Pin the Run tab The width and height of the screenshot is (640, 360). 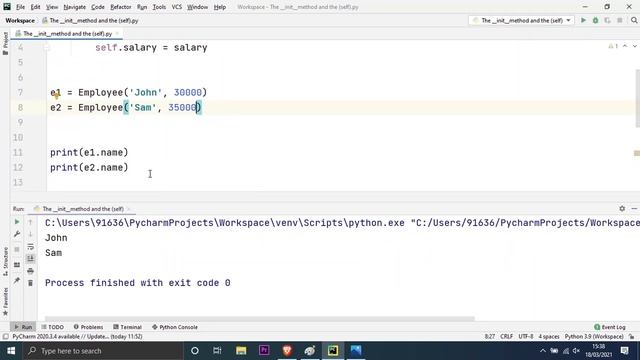click(17, 280)
